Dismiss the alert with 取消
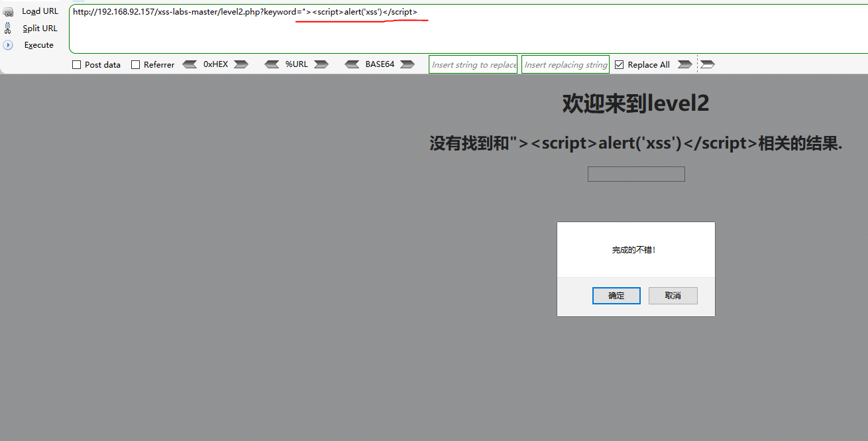868x441 pixels. coord(673,296)
